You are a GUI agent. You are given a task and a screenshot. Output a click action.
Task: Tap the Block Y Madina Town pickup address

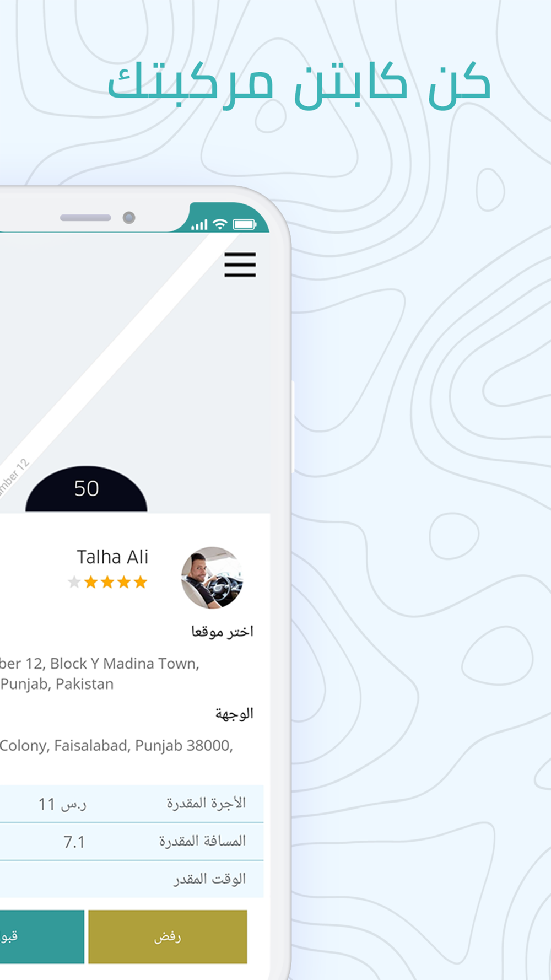pos(100,674)
